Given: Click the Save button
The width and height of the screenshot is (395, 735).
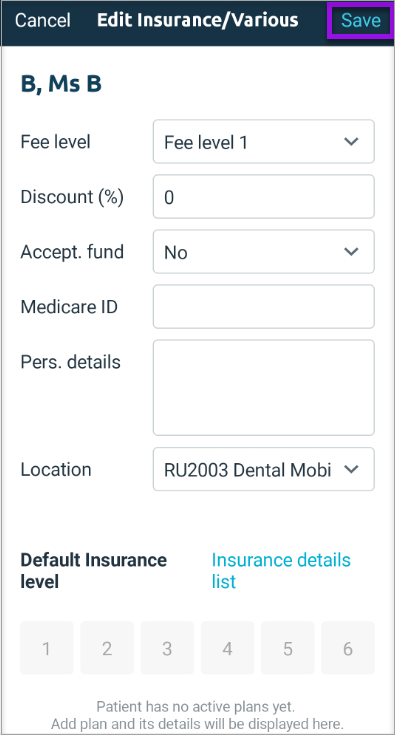Looking at the screenshot, I should click(360, 21).
